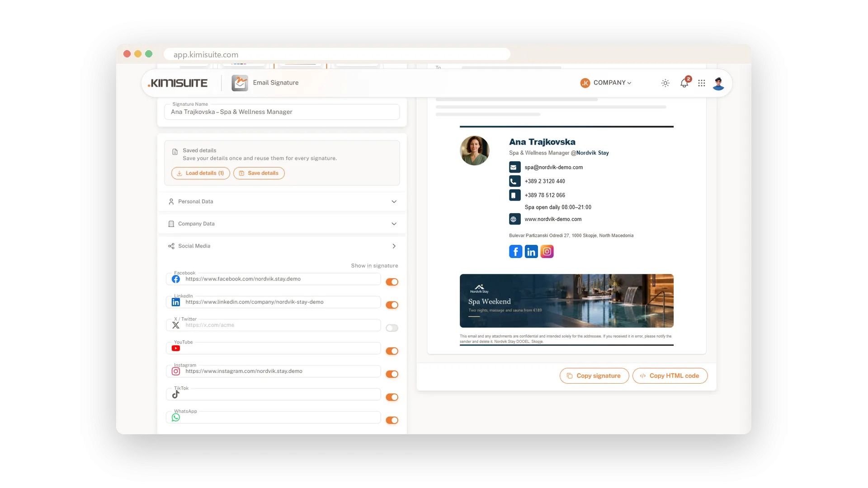Open the notifications bell

click(x=684, y=83)
